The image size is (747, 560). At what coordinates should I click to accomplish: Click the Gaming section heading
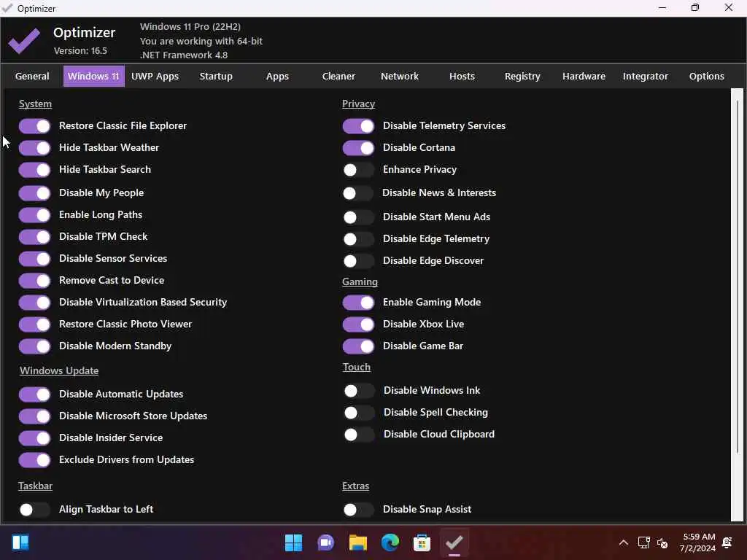pos(360,282)
